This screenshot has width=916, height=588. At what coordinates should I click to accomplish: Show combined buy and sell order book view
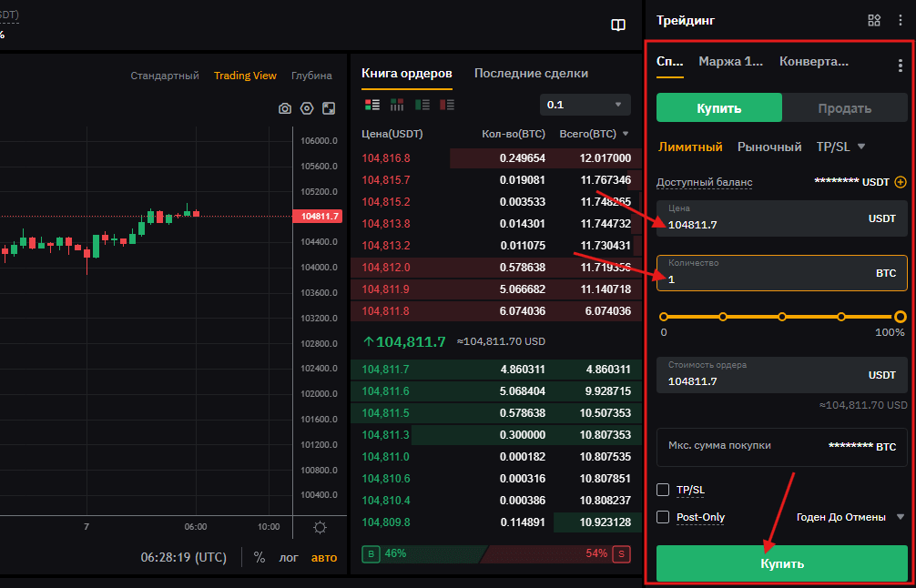[372, 105]
